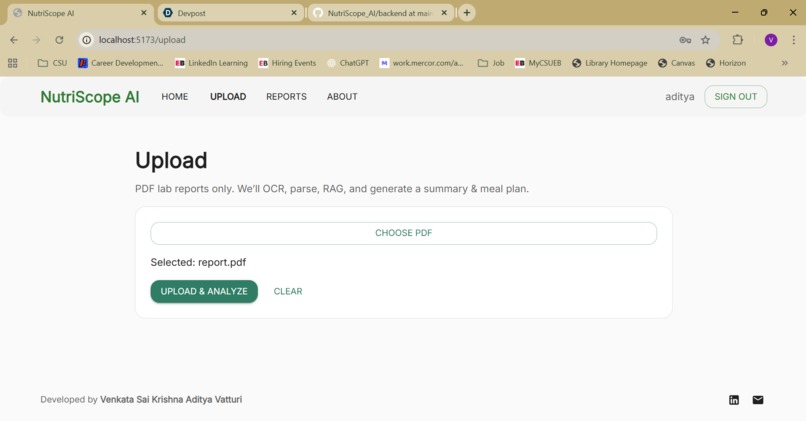Open the Horizon bookmark

click(725, 63)
